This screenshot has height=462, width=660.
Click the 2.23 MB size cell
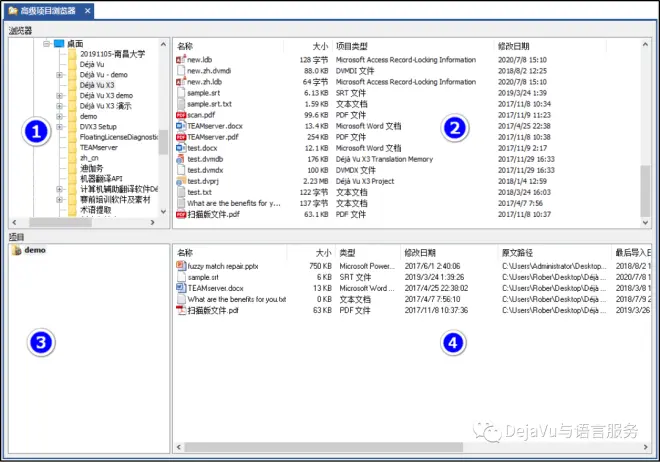(x=315, y=181)
